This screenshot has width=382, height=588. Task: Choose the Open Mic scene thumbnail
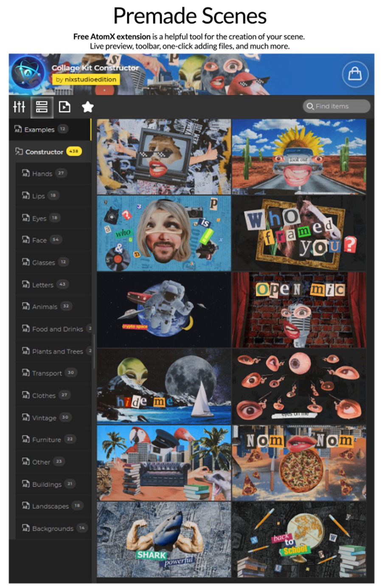click(299, 310)
